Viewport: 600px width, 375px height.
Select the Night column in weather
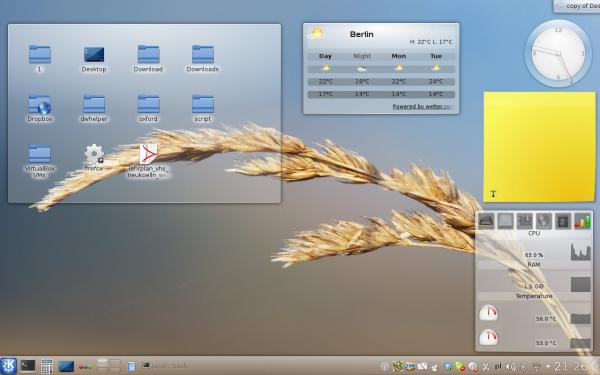(x=362, y=56)
